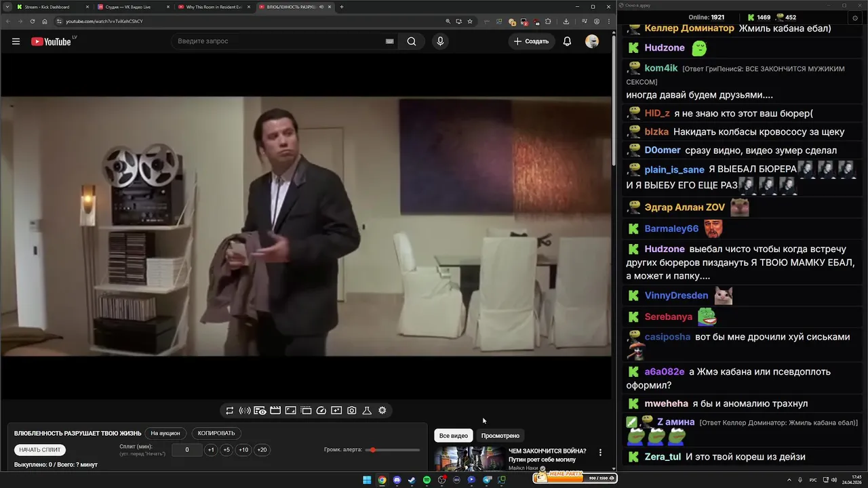Click username Barmaley66 in chat window
The height and width of the screenshot is (488, 868).
pos(671,228)
